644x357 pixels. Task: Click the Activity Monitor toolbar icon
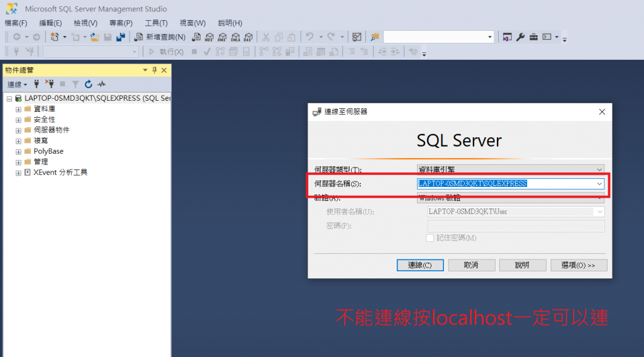coord(357,37)
